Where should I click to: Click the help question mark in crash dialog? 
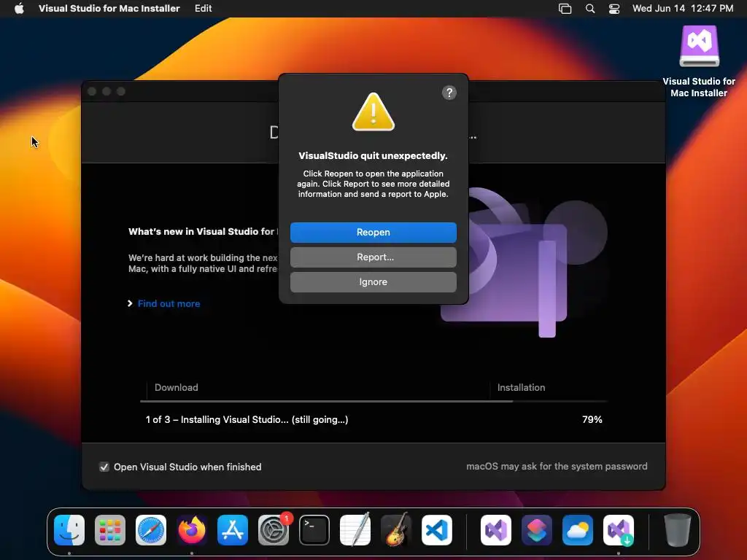pos(449,93)
